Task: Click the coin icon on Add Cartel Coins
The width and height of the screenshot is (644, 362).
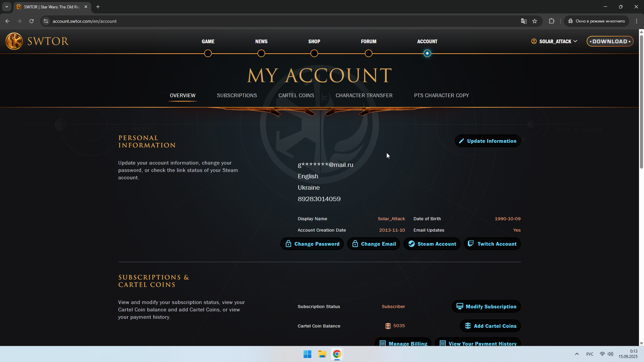Action: [x=468, y=326]
